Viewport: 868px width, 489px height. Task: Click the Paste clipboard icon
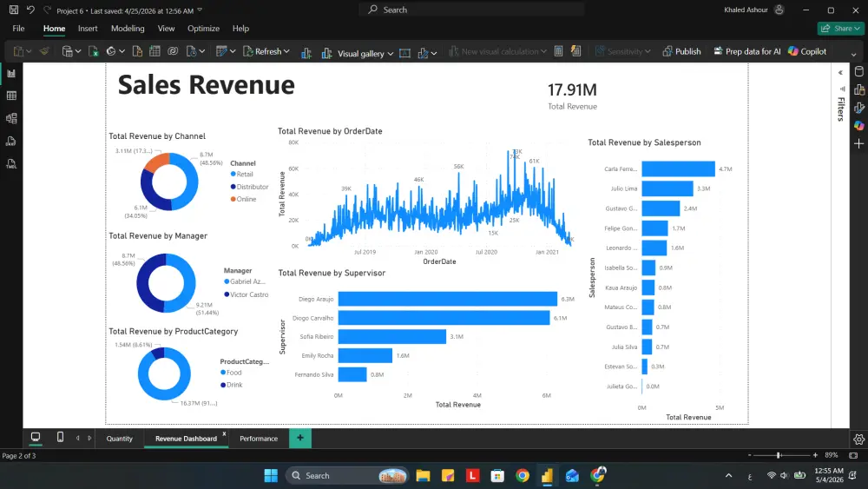18,51
